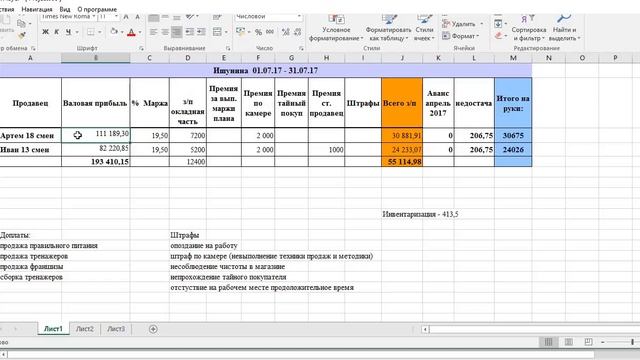Apply accounting number format

240,31
